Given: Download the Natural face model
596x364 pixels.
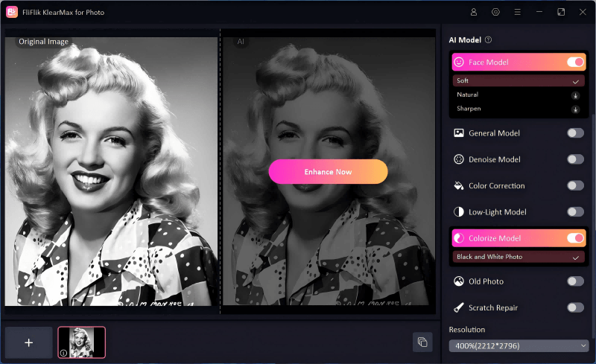Looking at the screenshot, I should point(575,95).
